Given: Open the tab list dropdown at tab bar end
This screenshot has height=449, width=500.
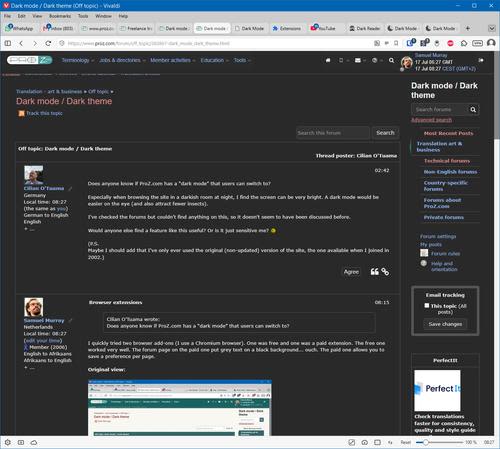Looking at the screenshot, I should pyautogui.click(x=492, y=28).
